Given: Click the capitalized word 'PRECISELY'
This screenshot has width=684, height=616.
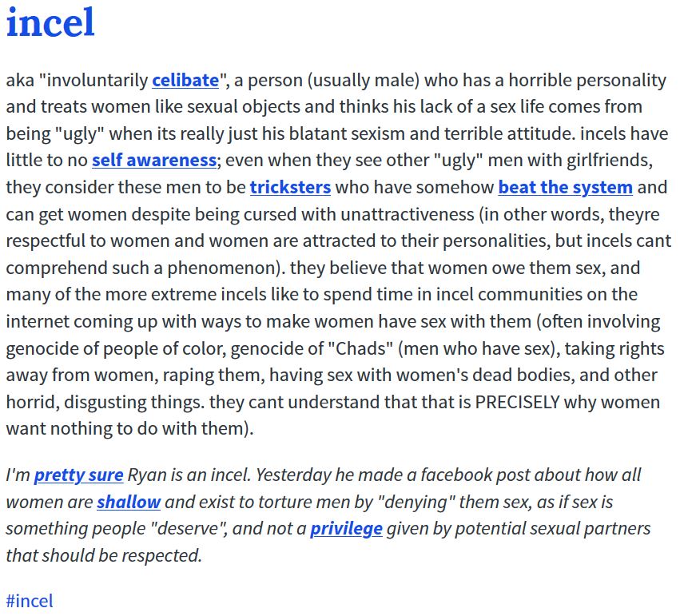Looking at the screenshot, I should coord(517,402).
